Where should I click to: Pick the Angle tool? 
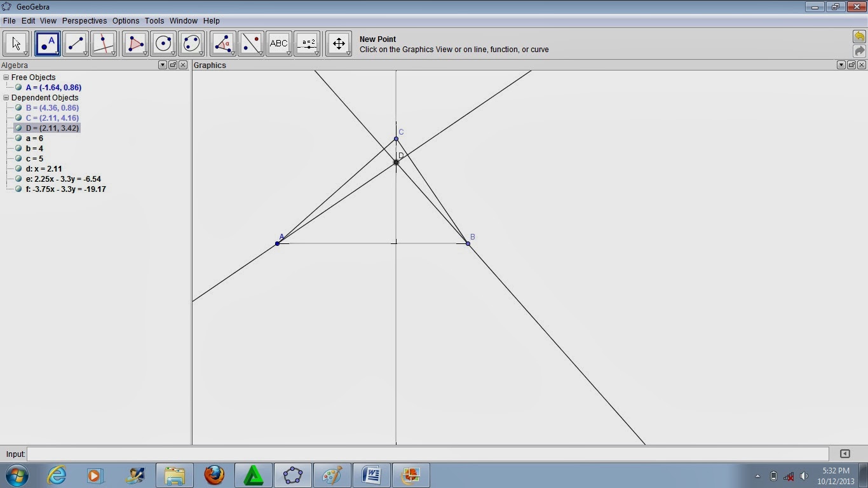coord(223,44)
